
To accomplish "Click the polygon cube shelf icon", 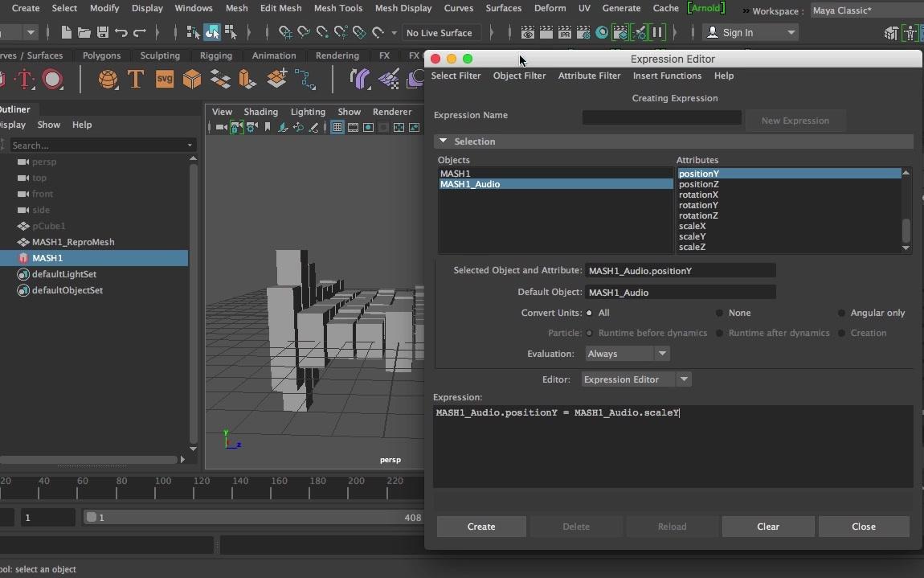I will pyautogui.click(x=192, y=79).
